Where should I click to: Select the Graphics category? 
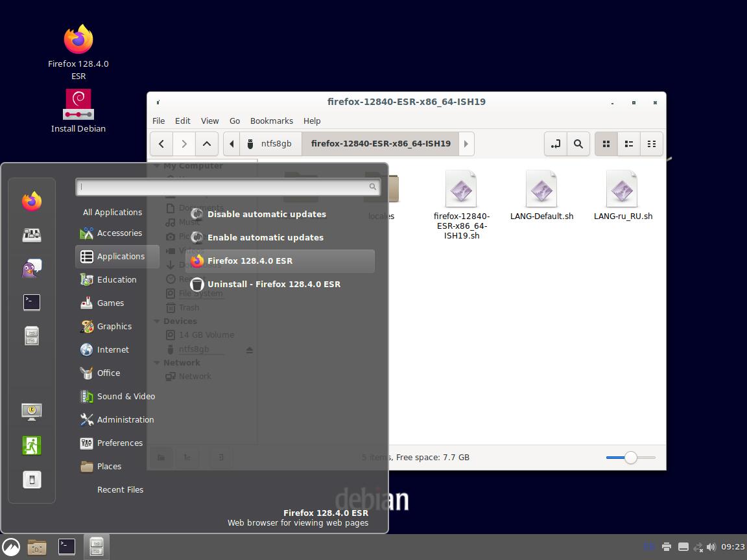[x=117, y=327]
